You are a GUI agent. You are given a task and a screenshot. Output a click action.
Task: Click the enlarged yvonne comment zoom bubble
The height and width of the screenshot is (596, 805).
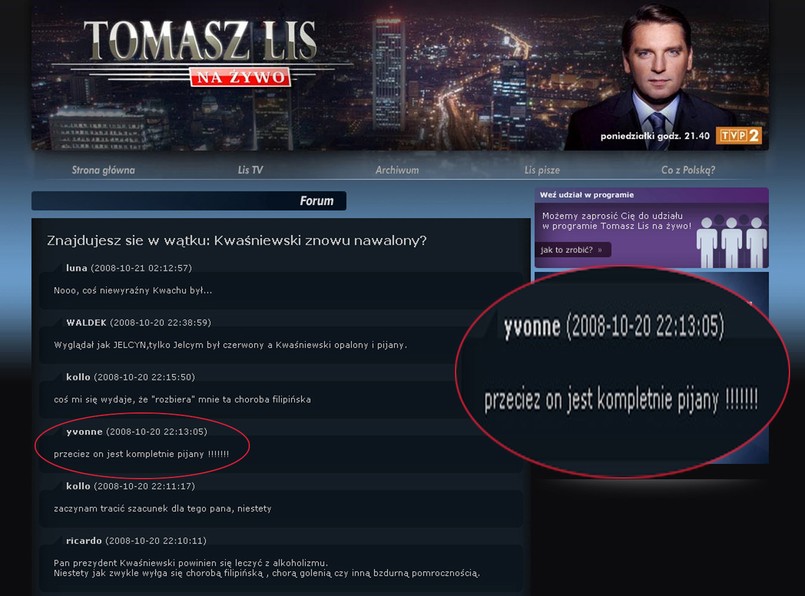pos(623,372)
